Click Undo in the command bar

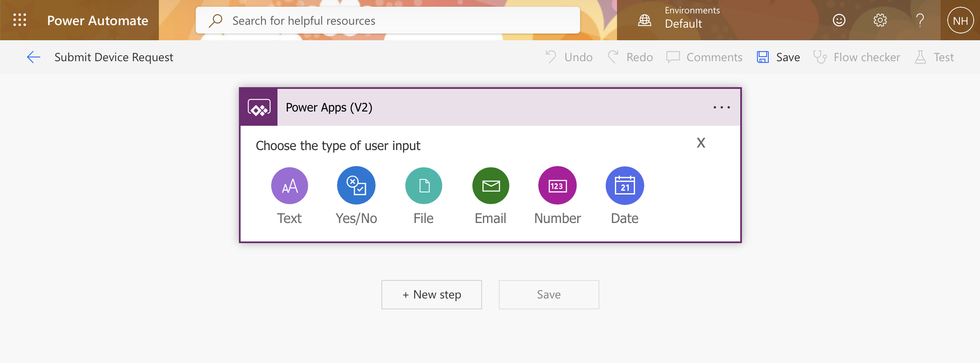click(569, 57)
